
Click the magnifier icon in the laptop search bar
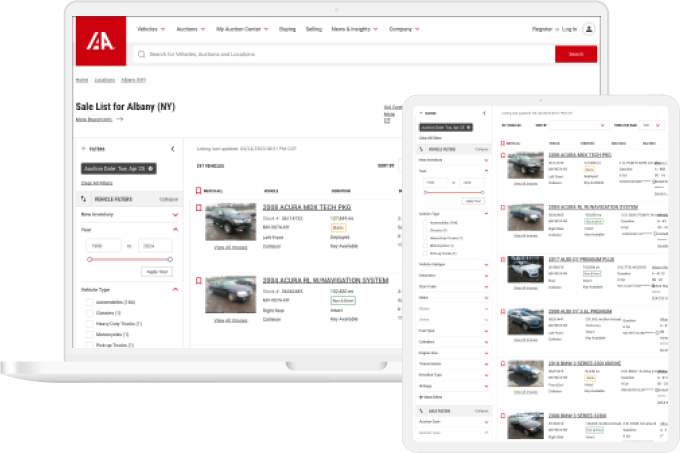click(141, 54)
